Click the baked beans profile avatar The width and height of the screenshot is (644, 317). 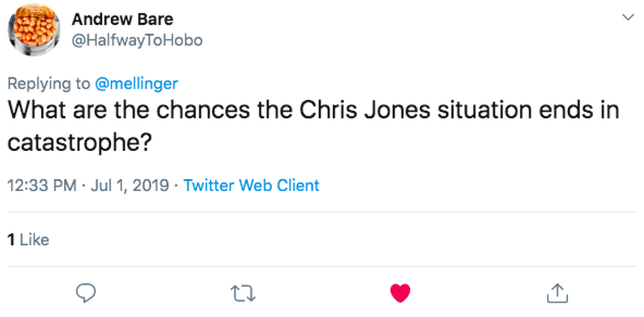pyautogui.click(x=34, y=30)
